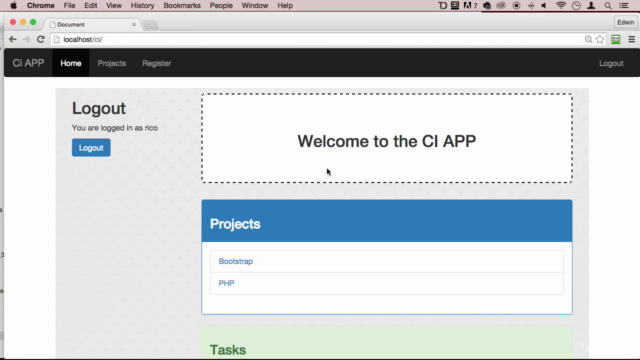640x360 pixels.
Task: Open Spotlight search in the menu bar
Action: [x=608, y=6]
